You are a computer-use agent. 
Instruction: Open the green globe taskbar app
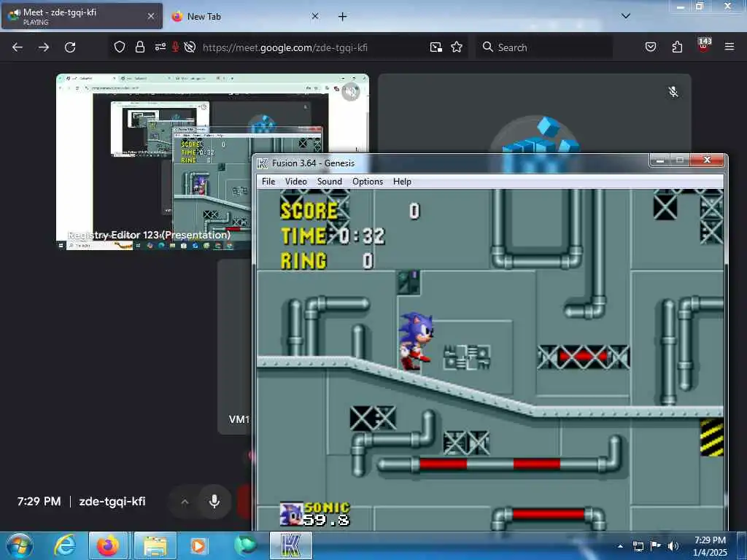[x=245, y=545]
